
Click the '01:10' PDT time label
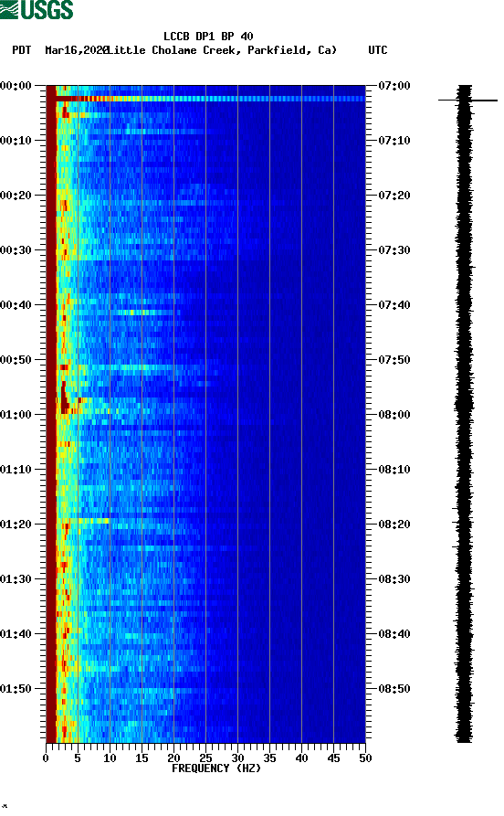(16, 470)
